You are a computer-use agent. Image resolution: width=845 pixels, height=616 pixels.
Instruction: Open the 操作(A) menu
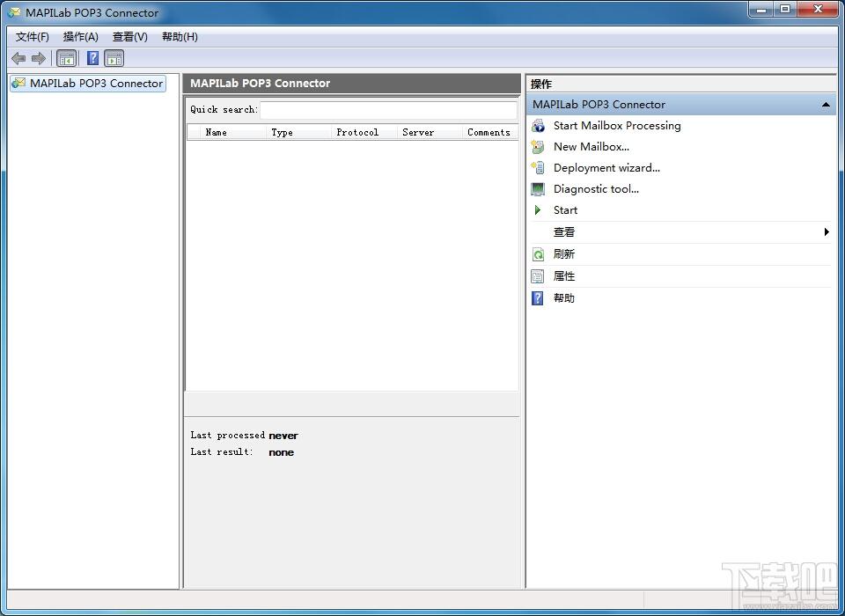click(80, 37)
